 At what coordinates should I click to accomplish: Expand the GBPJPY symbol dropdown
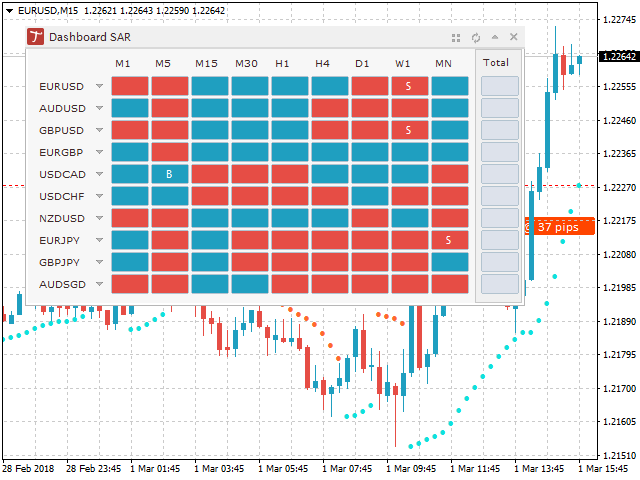click(99, 262)
